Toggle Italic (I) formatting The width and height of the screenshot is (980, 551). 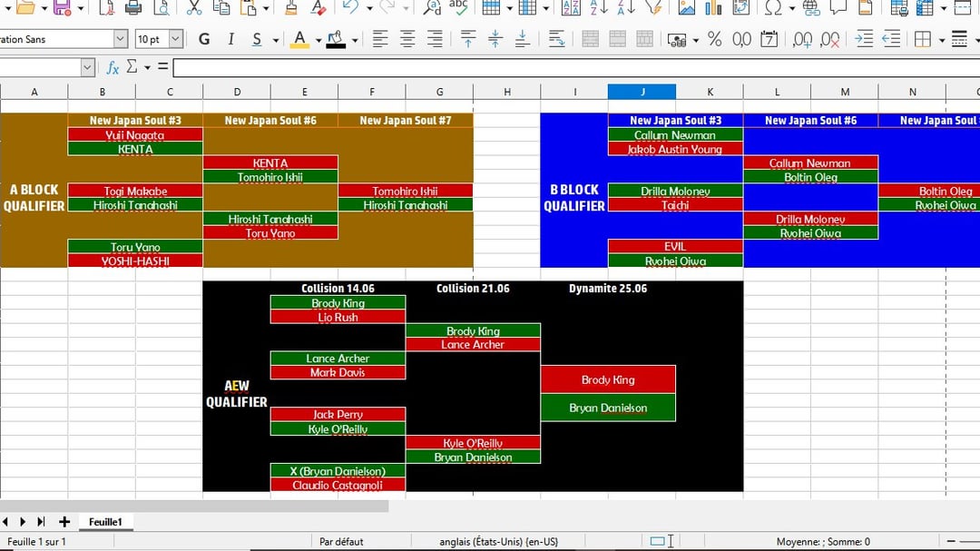click(x=230, y=39)
